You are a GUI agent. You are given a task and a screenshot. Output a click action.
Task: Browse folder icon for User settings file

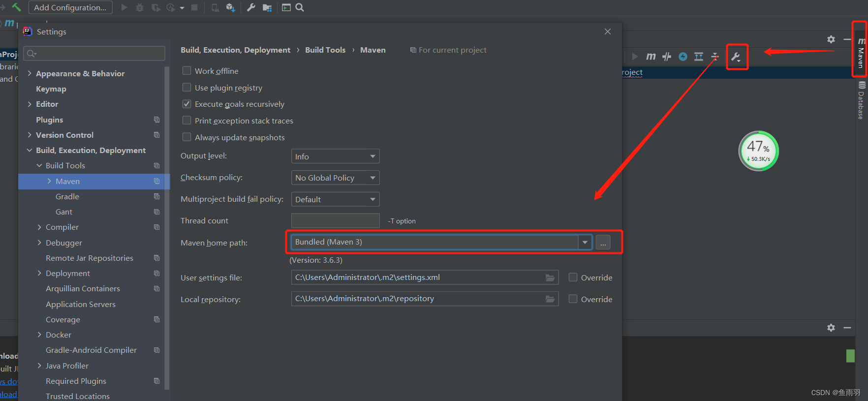tap(550, 278)
